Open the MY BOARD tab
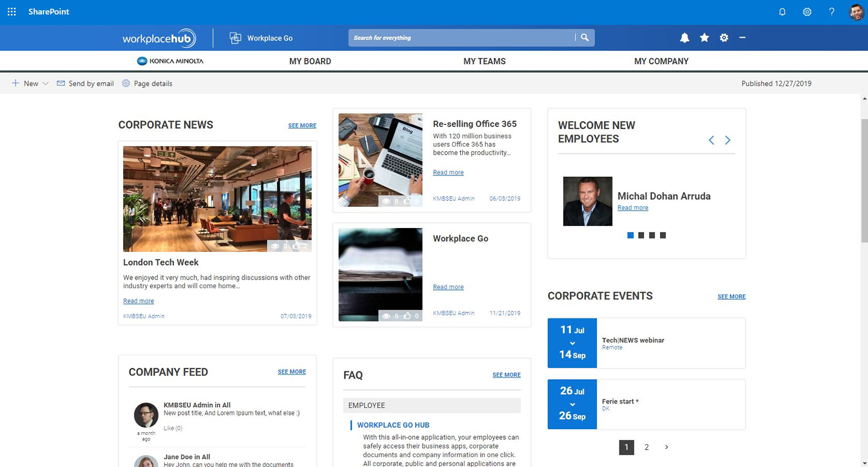The height and width of the screenshot is (467, 868). point(310,61)
